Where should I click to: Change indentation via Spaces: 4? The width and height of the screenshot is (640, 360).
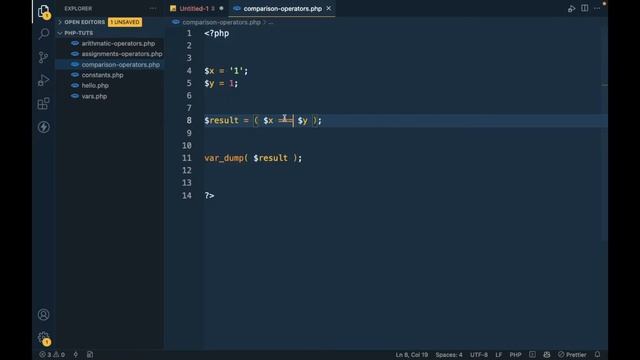(449, 355)
